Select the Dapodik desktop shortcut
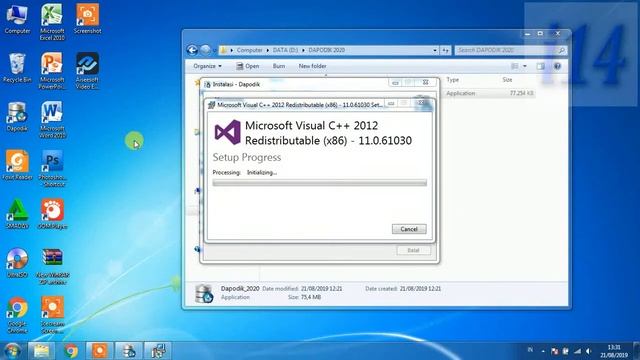This screenshot has height=360, width=640. coord(17,117)
